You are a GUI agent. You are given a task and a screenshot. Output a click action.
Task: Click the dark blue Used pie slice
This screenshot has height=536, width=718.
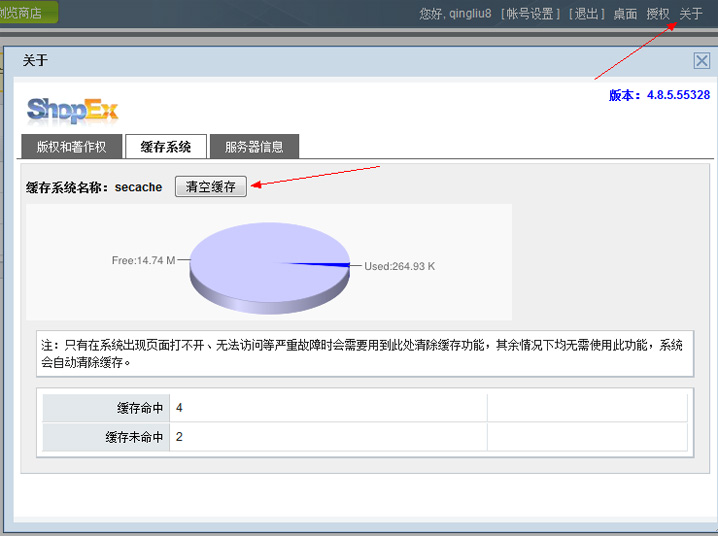[328, 264]
